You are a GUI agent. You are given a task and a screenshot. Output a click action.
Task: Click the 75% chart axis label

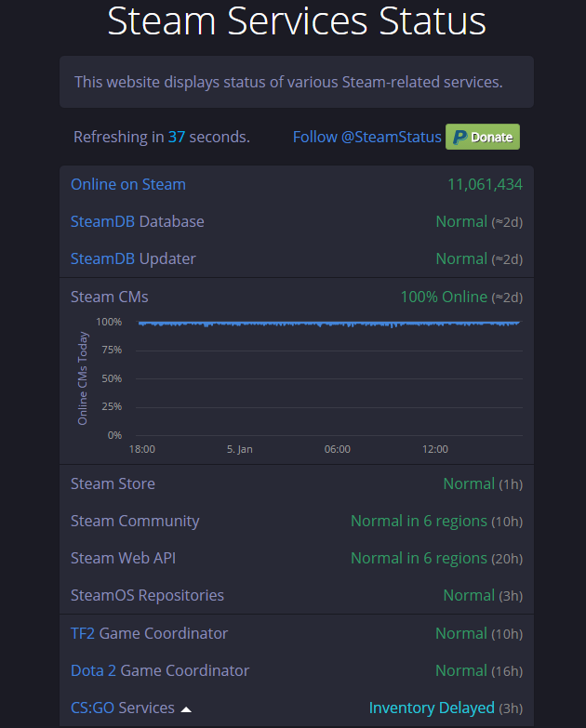coord(112,350)
